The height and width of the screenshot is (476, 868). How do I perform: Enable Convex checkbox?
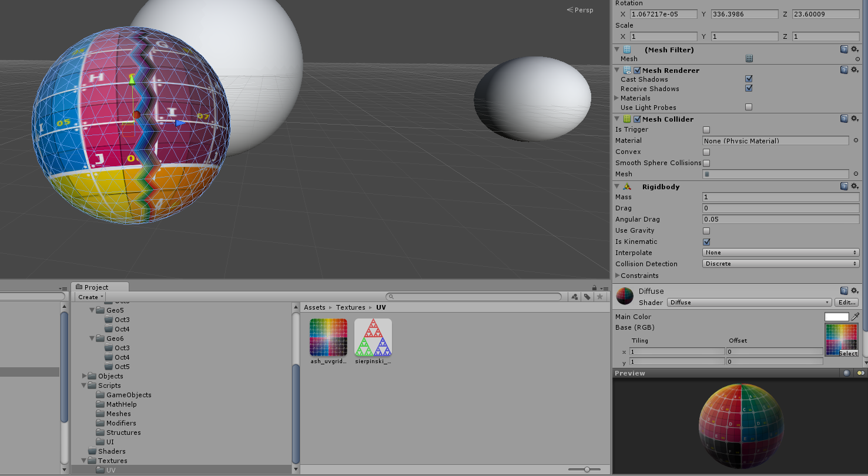706,152
